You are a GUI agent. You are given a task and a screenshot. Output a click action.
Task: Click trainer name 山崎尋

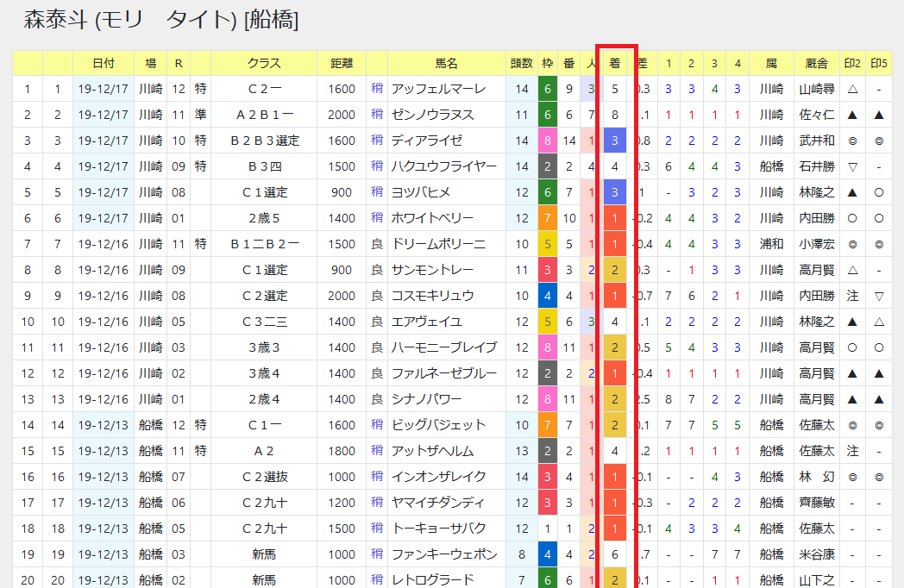pyautogui.click(x=816, y=89)
